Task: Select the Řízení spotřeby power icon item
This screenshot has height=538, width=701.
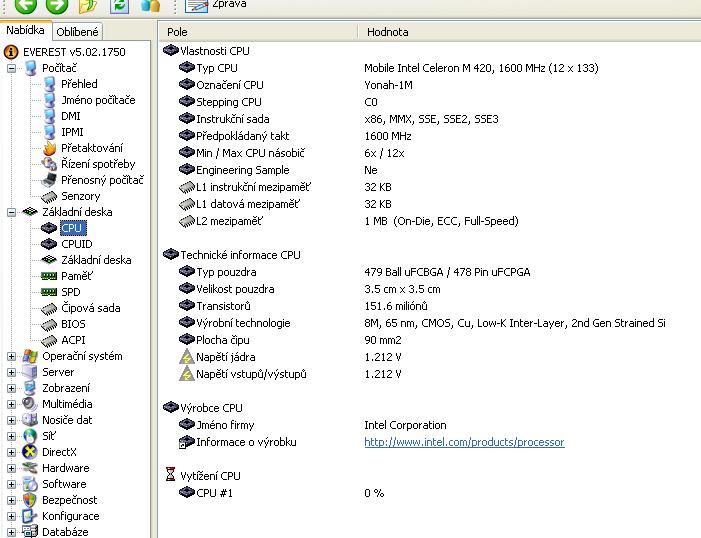Action: click(97, 164)
